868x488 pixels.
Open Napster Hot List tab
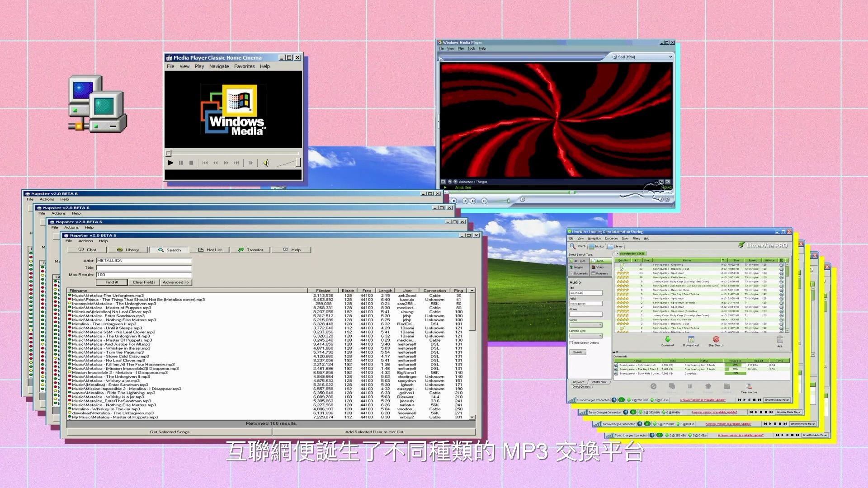[209, 250]
